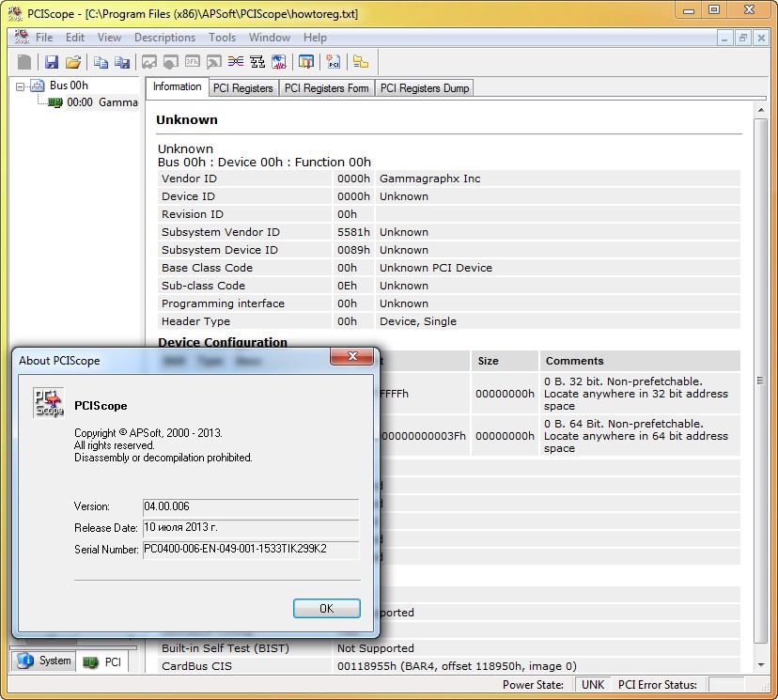Image resolution: width=778 pixels, height=700 pixels.
Task: Select the Bus 00h tree item
Action: coord(69,86)
